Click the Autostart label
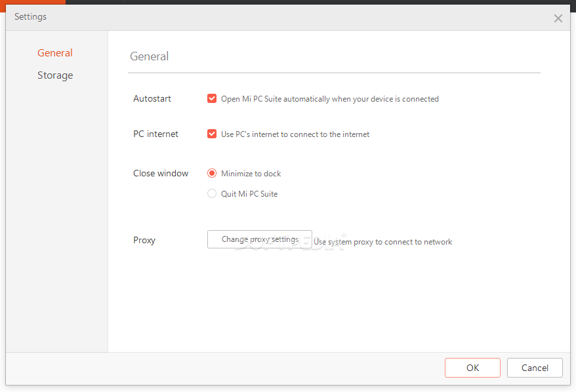 point(152,98)
